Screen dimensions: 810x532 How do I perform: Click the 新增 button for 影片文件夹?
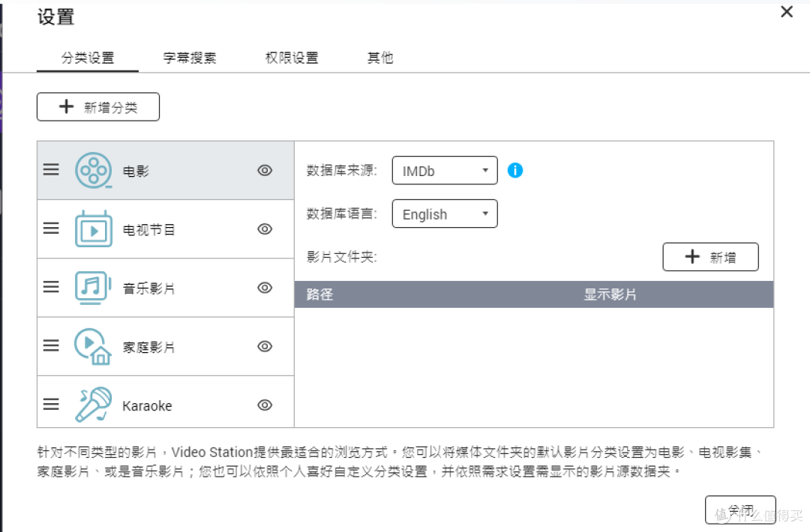710,257
